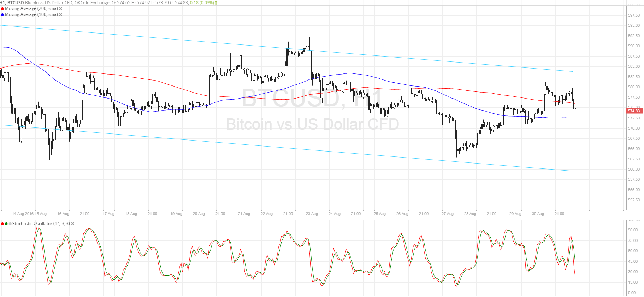Viewport: 644px width, 297px height.
Task: Click the 15.00 stochastic axis label
Action: 633,282
